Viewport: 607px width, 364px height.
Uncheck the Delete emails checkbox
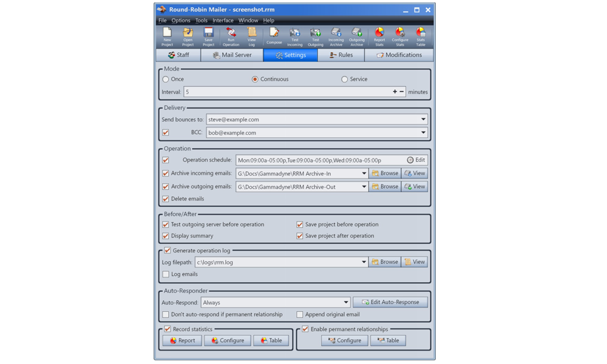click(x=166, y=199)
